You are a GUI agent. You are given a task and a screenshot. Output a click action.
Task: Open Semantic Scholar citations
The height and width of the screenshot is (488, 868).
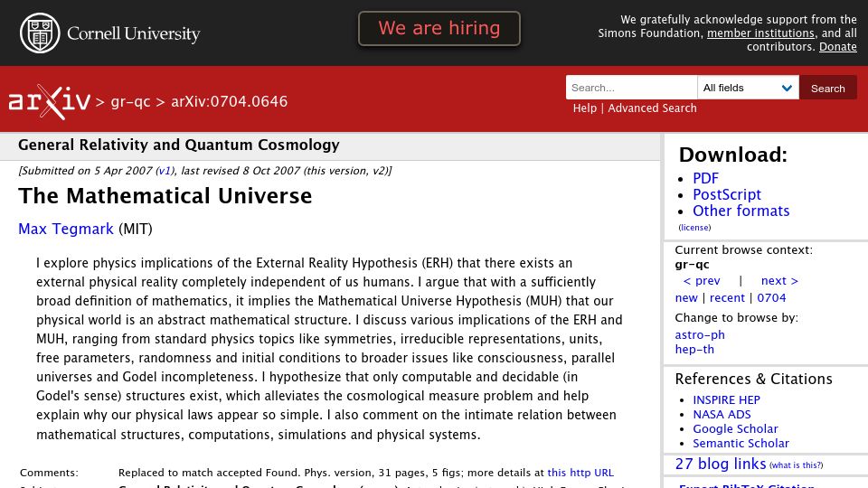click(x=741, y=443)
